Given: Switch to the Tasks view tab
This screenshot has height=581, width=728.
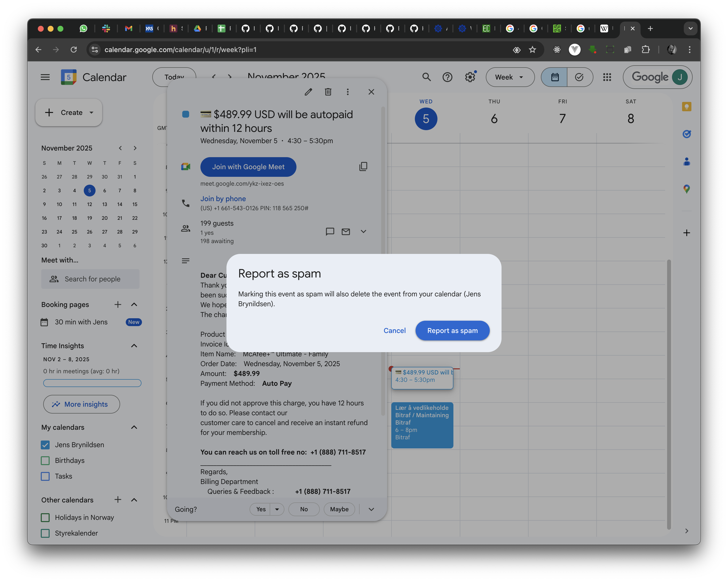Looking at the screenshot, I should 579,77.
